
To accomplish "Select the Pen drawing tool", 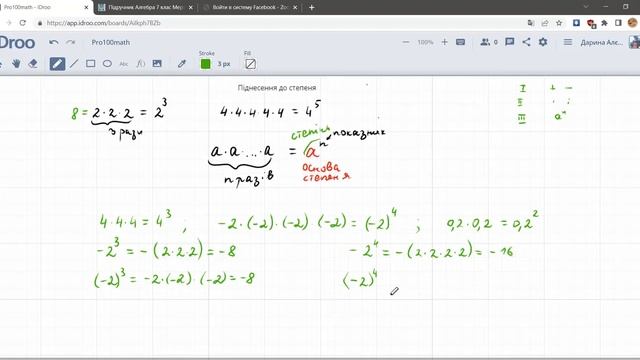I will [x=57, y=64].
